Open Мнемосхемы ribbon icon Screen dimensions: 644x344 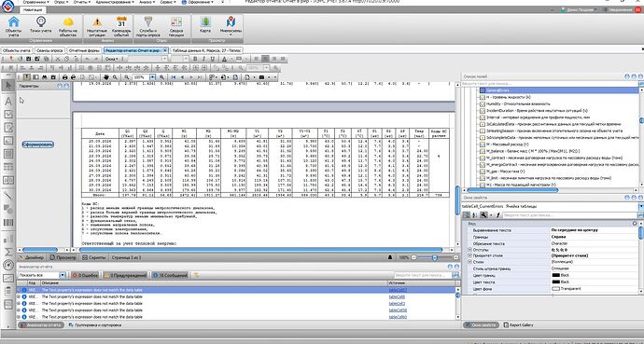tap(231, 27)
